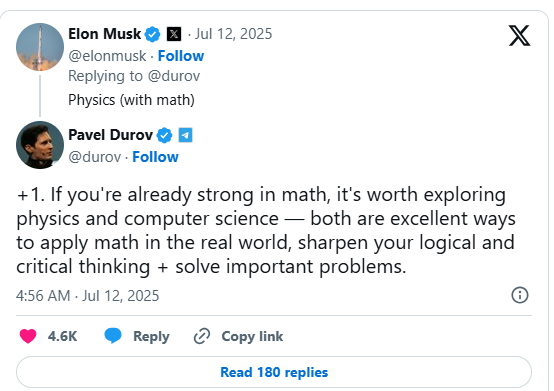Viewport: 554px width, 391px height.
Task: Click Read 180 replies button
Action: 274,372
